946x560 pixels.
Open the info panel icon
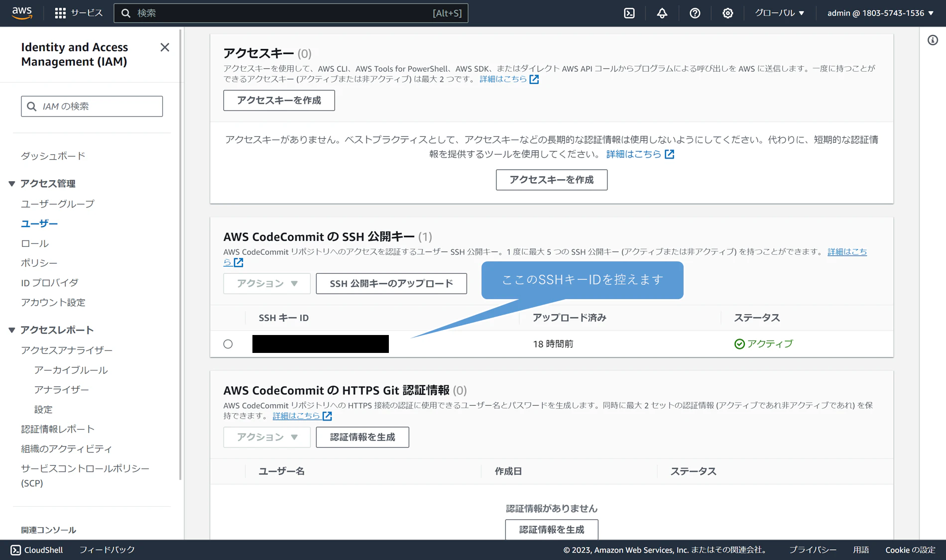coord(933,40)
